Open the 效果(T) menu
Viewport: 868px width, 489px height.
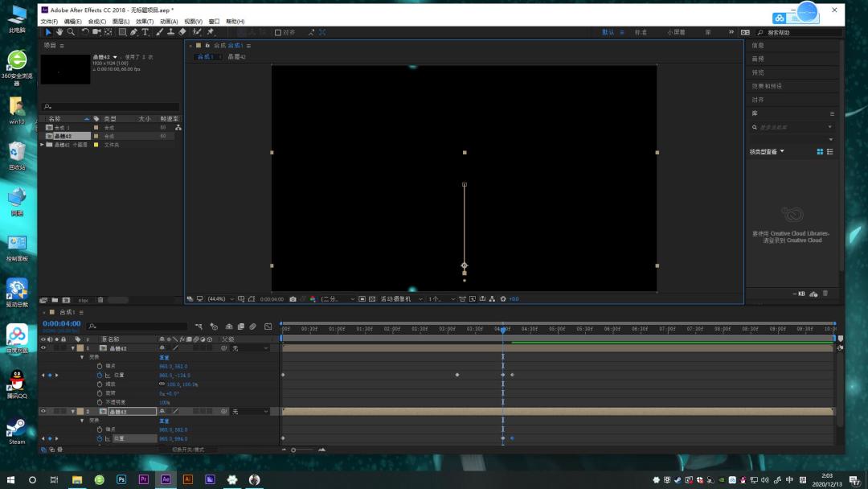(145, 22)
